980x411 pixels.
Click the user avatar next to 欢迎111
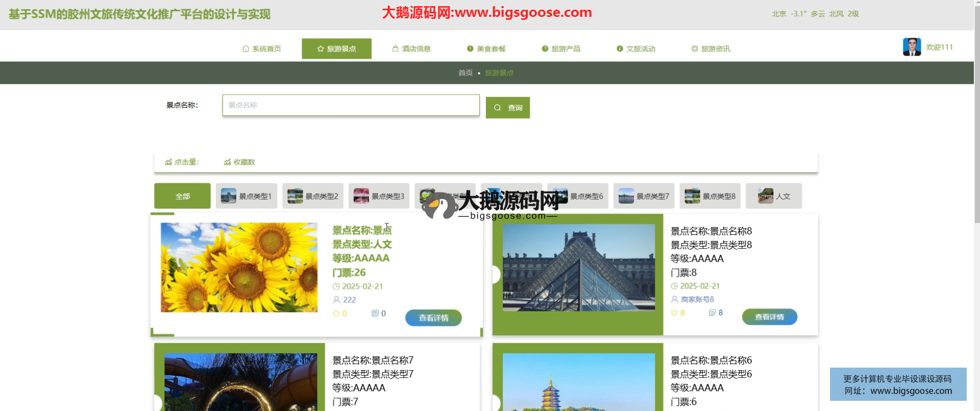[912, 47]
